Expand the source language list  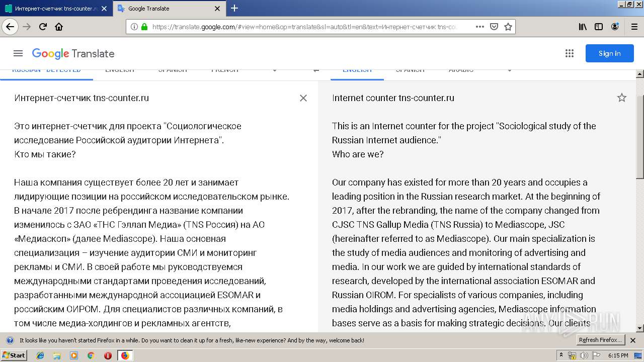point(275,70)
